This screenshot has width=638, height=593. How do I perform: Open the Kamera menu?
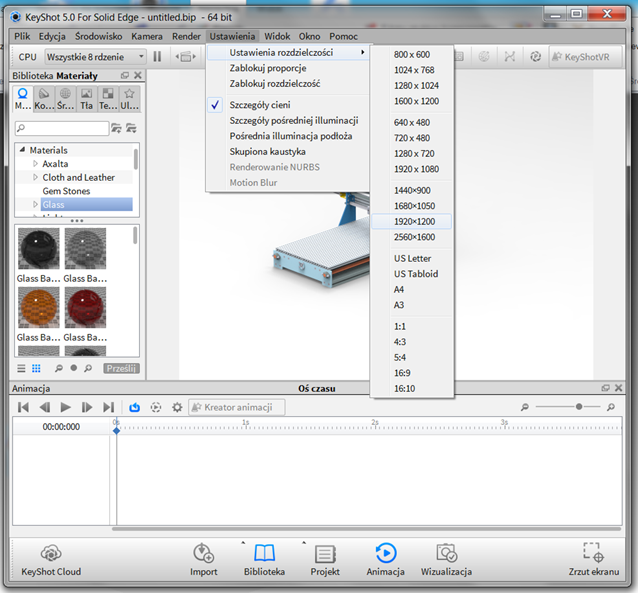(146, 36)
